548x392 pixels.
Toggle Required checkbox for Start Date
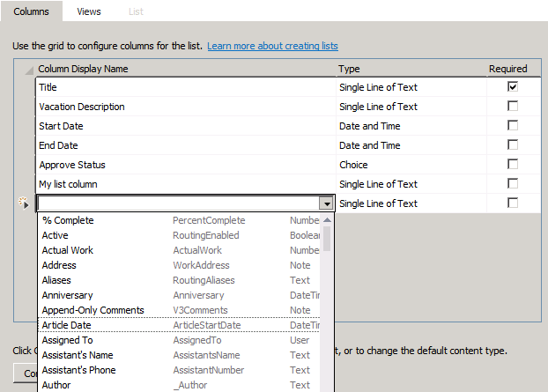pos(513,126)
